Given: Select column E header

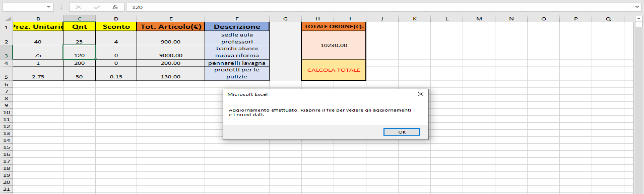Looking at the screenshot, I should pos(171,19).
